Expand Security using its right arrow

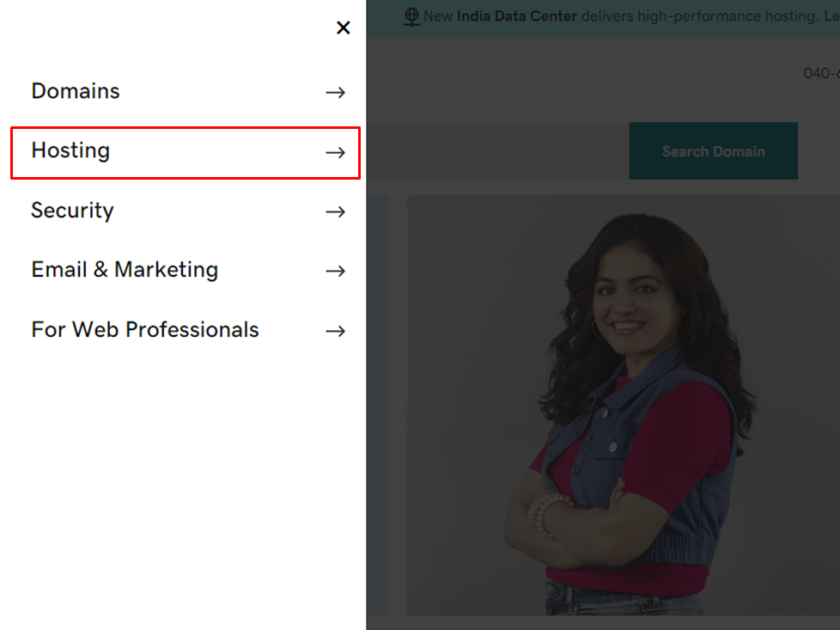(x=335, y=211)
